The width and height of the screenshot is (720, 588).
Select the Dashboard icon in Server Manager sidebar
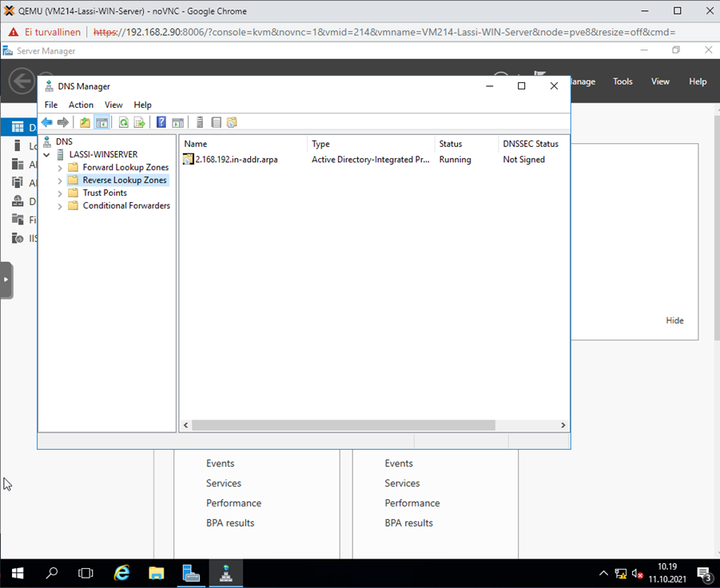(x=18, y=127)
